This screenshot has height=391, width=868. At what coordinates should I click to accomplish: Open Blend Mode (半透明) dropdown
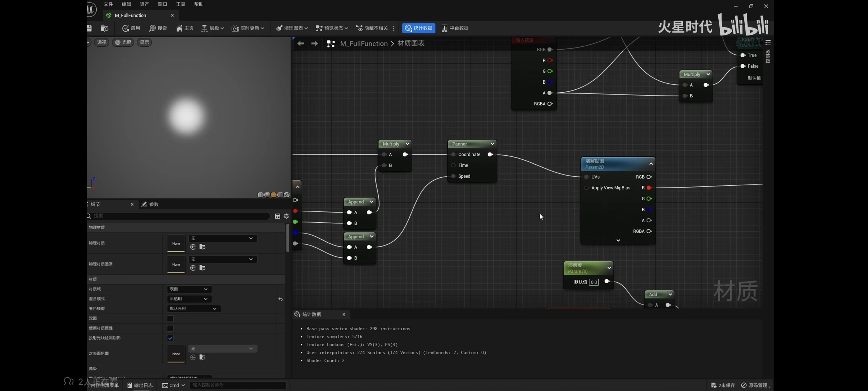[x=189, y=299]
